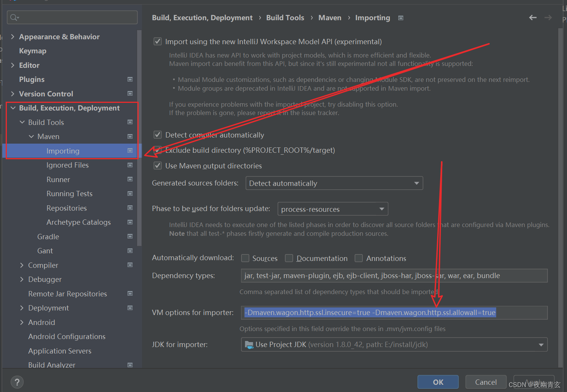Open Ignored Files under Maven
Screen dimensions: 567x392
(x=67, y=165)
